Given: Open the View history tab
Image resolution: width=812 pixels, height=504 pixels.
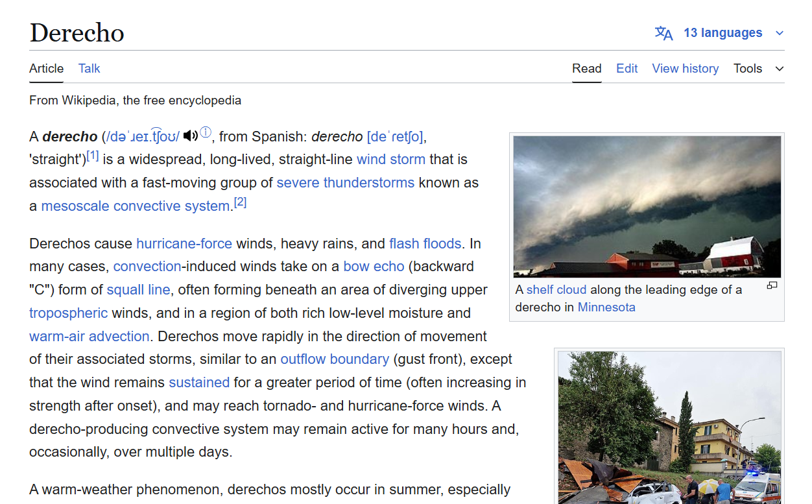Looking at the screenshot, I should click(x=686, y=68).
